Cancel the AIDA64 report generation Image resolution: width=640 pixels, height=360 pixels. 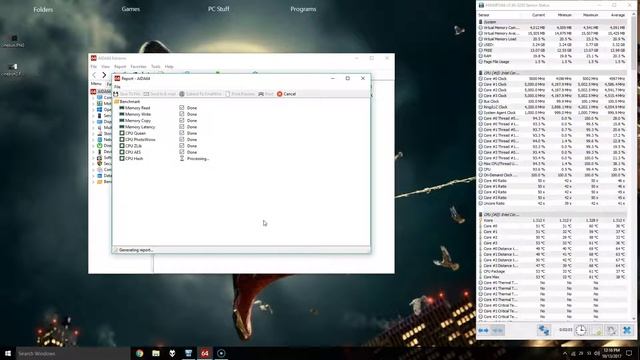(x=287, y=94)
